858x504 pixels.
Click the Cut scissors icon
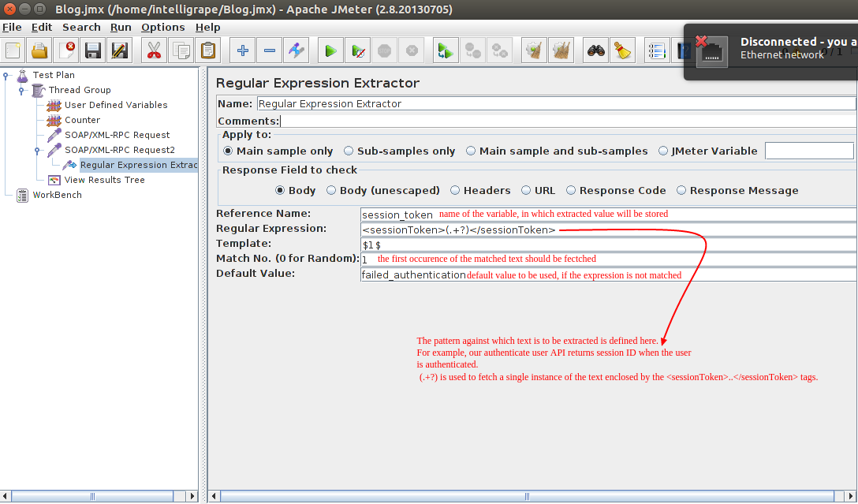154,51
